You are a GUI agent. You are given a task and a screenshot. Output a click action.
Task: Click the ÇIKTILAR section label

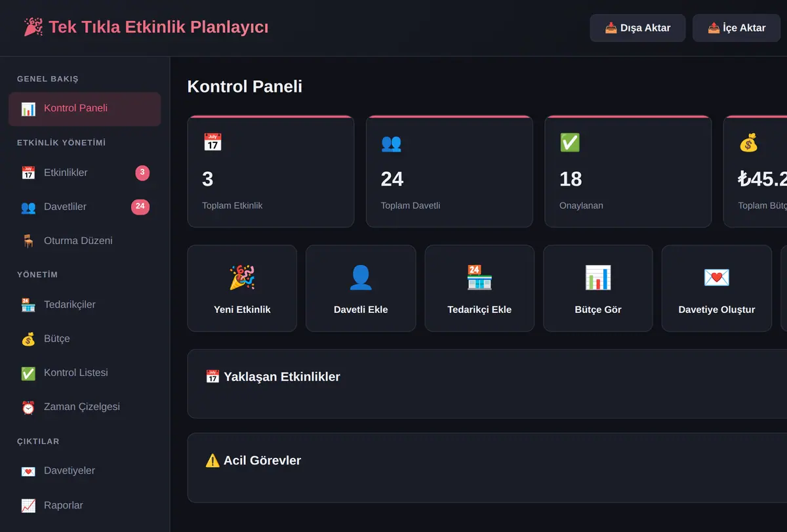38,441
